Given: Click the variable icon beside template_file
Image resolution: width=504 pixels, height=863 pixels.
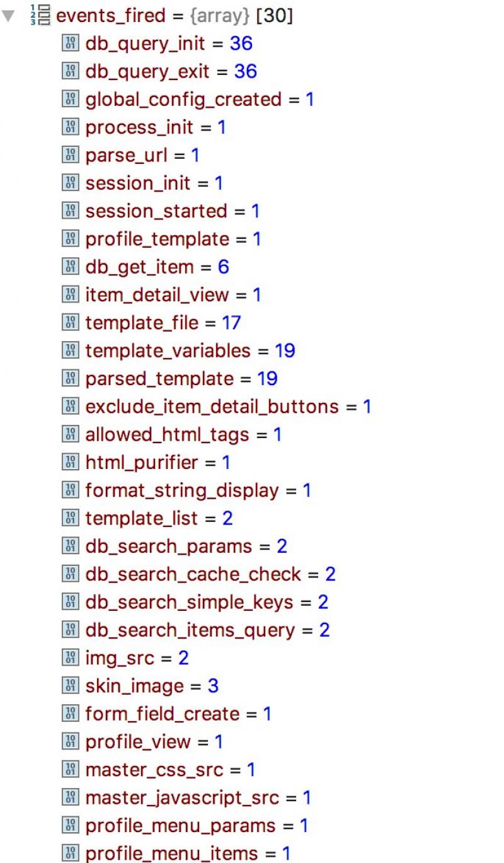Looking at the screenshot, I should [x=69, y=323].
